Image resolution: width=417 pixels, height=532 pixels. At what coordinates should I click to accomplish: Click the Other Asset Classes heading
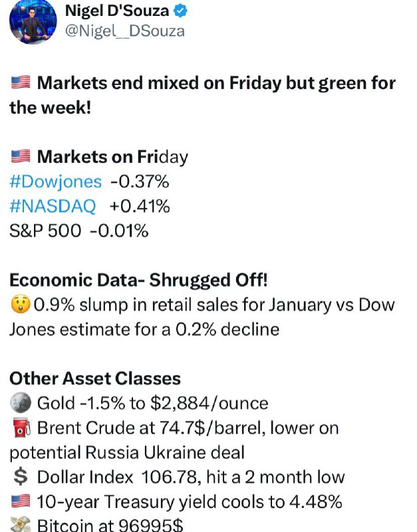(x=95, y=378)
